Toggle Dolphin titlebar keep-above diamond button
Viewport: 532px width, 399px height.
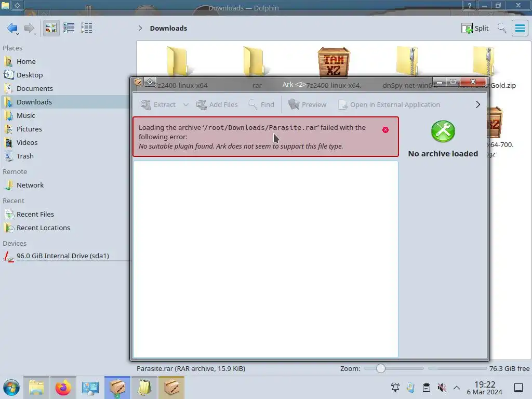[x=17, y=5]
